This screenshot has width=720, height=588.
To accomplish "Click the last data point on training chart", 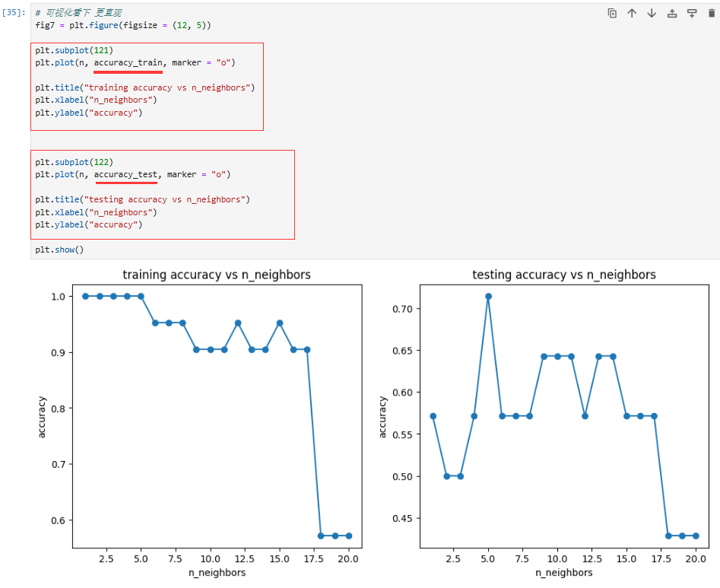I will tap(348, 536).
